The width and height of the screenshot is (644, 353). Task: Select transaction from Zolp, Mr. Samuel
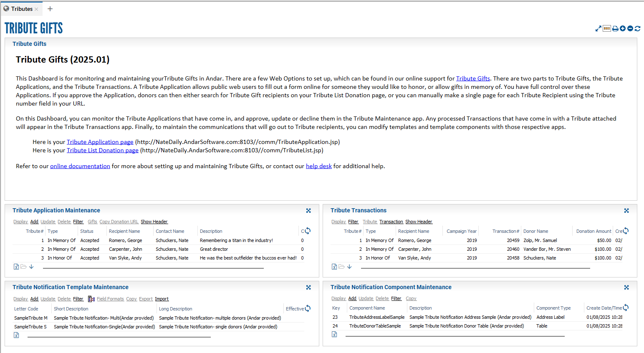[x=477, y=240]
